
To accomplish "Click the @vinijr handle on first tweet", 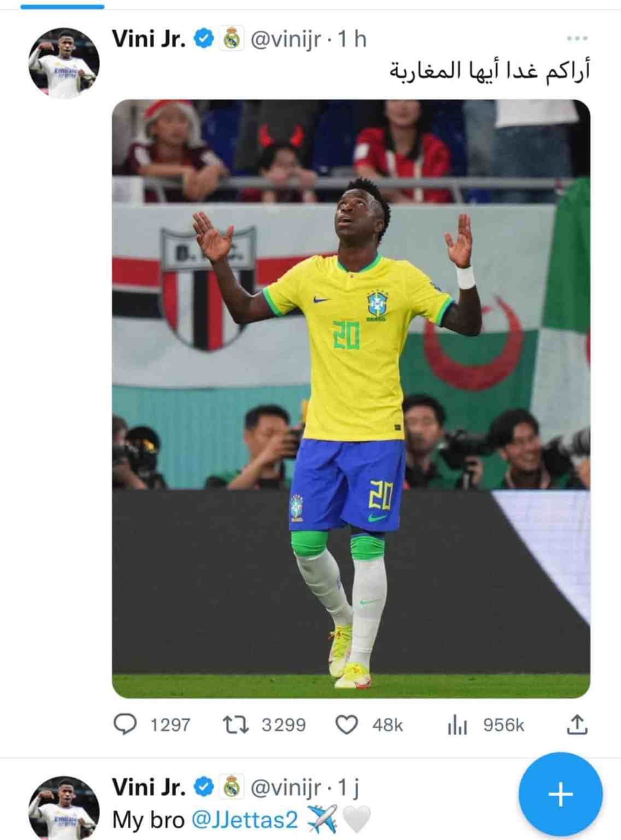I will (285, 39).
